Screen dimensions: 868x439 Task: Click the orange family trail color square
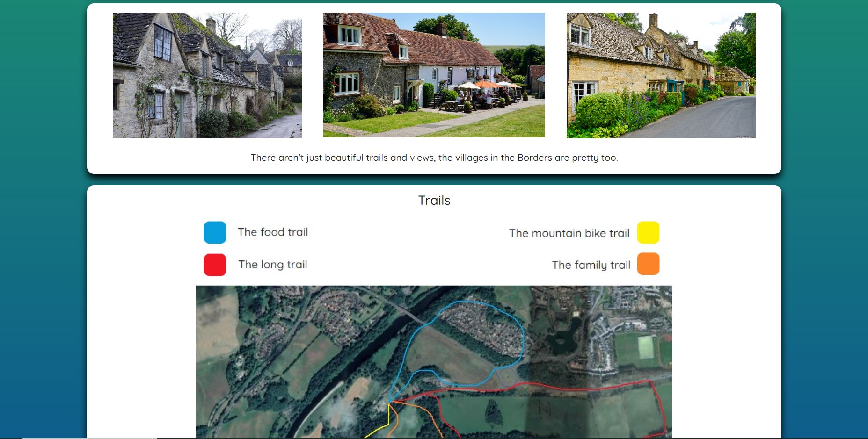[x=648, y=264]
